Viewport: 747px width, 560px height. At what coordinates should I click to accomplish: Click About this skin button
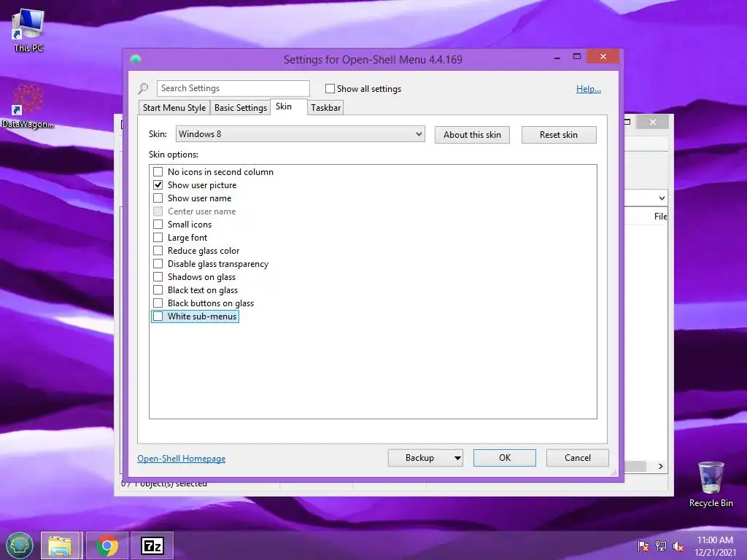472,135
